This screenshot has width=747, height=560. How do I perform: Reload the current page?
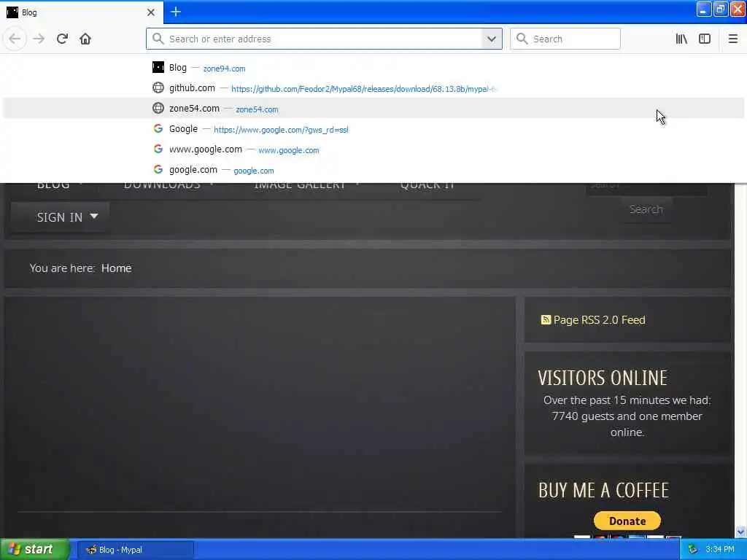point(63,39)
